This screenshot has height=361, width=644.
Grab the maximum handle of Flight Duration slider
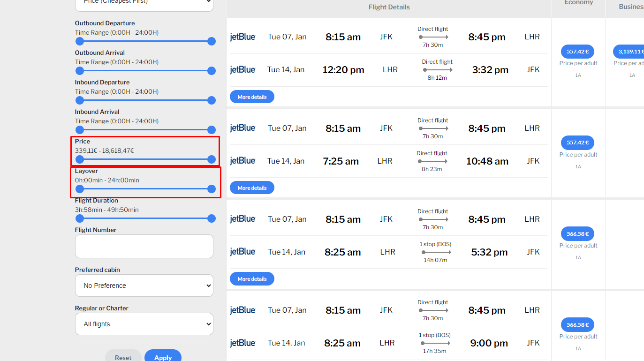coord(212,218)
